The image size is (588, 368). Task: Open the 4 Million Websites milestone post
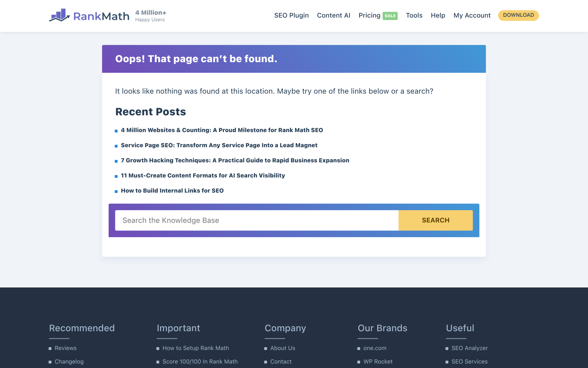(222, 130)
